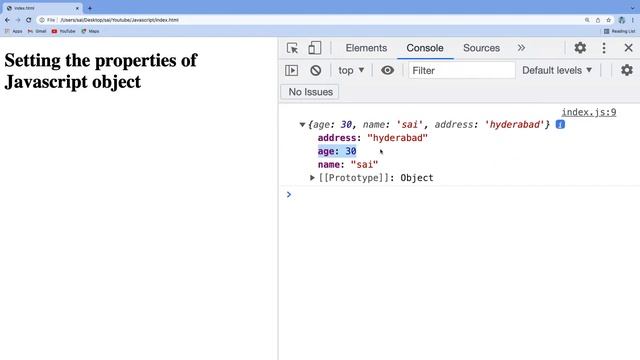Open the tab search chevron
Viewport: 640px width, 360px height.
pyautogui.click(x=633, y=8)
